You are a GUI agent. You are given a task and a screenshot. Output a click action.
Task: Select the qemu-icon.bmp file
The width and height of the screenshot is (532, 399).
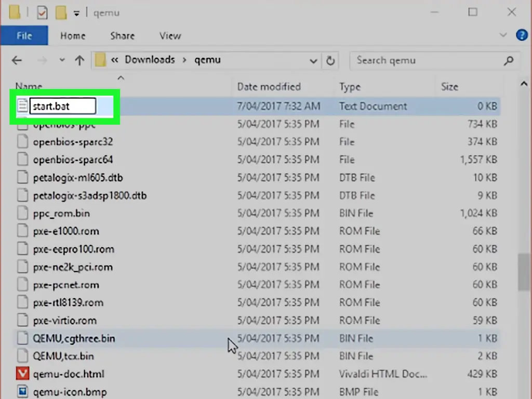(x=70, y=392)
